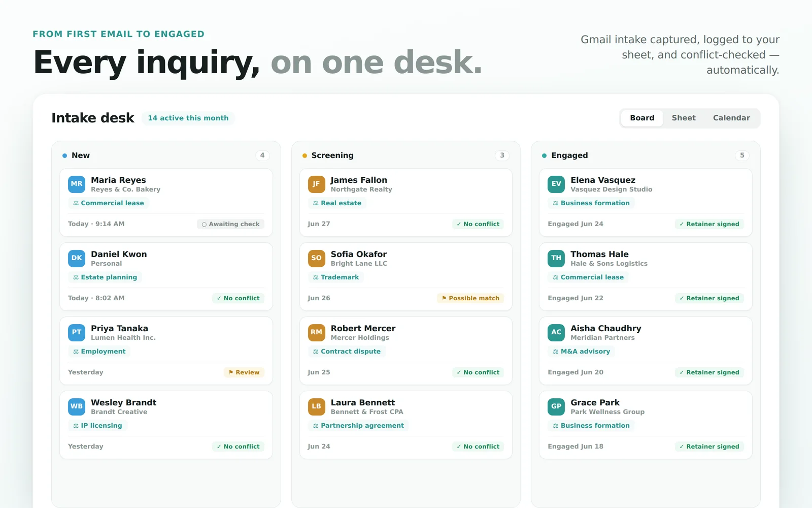This screenshot has width=812, height=508.
Task: Select the 'Bennett & Frost CPA' text
Action: pos(367,412)
